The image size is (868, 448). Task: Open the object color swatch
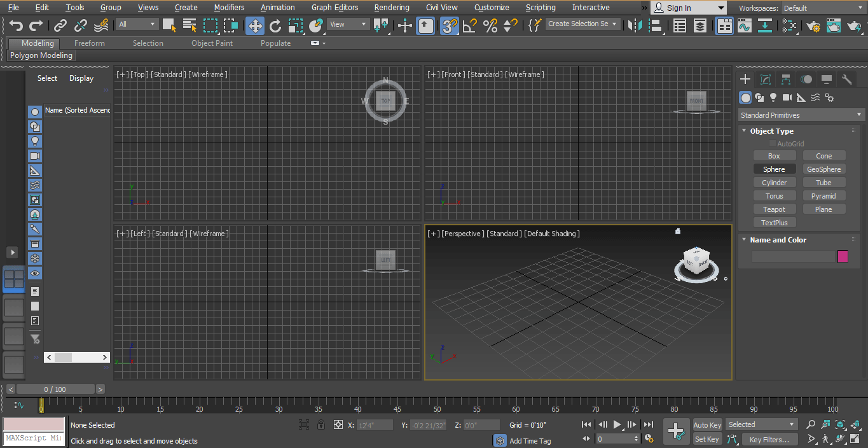[x=843, y=256]
